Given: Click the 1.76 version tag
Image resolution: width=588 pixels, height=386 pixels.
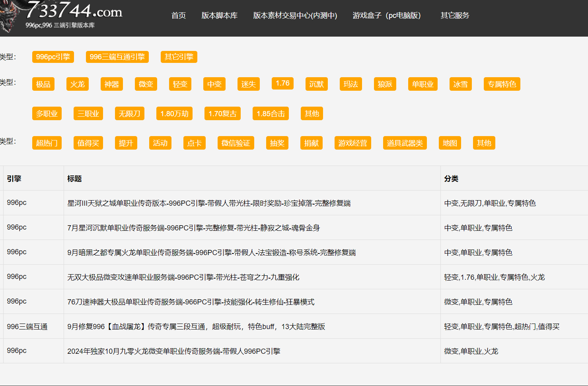Looking at the screenshot, I should 283,83.
